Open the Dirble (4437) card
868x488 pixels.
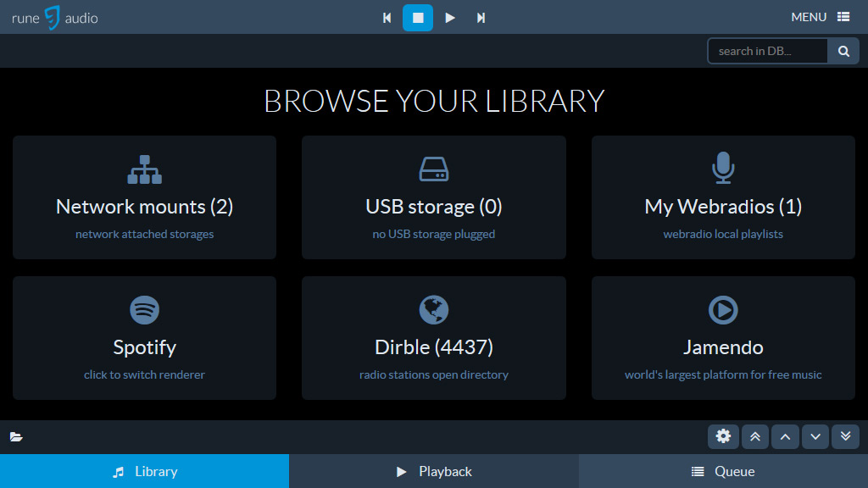coord(434,338)
